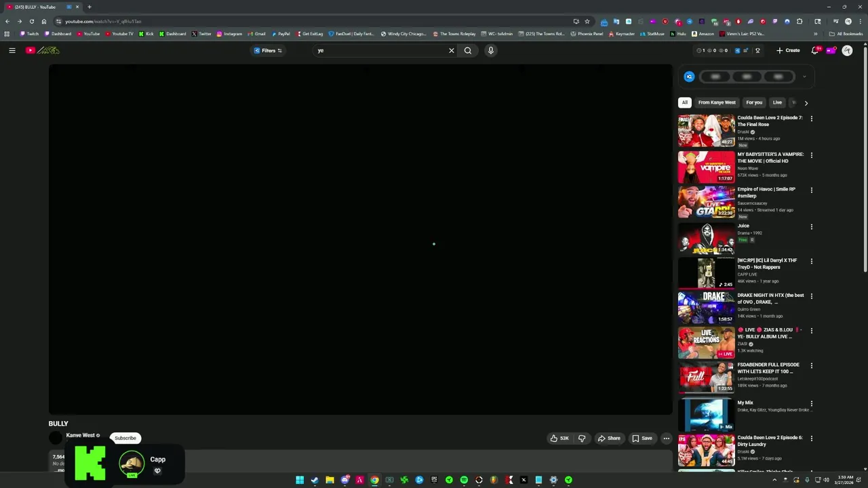Open options menu for Empire of Havoc

[811, 190]
